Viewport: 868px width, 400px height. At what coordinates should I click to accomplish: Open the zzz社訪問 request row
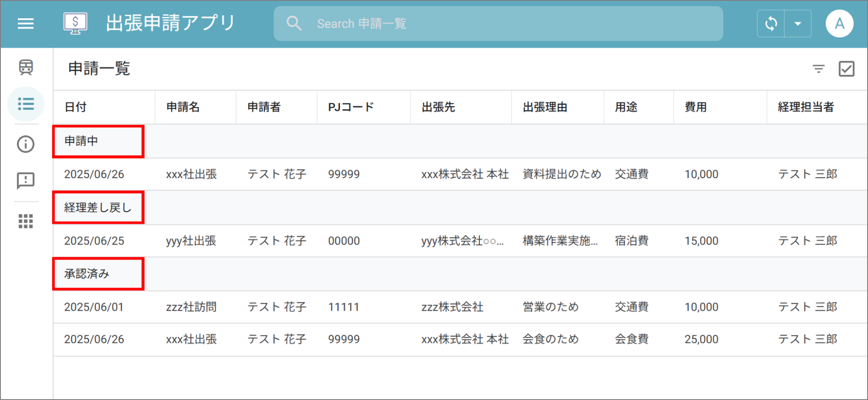point(460,307)
